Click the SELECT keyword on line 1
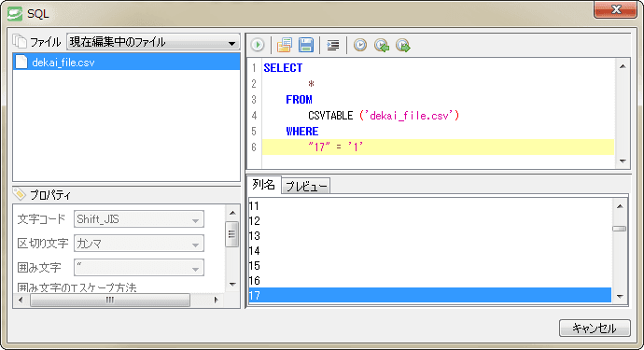 283,68
